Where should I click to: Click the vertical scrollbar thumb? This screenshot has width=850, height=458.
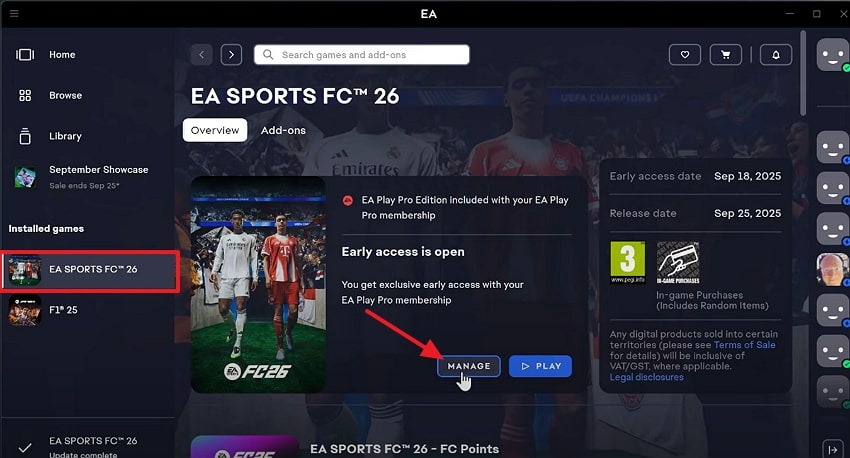pos(803,73)
